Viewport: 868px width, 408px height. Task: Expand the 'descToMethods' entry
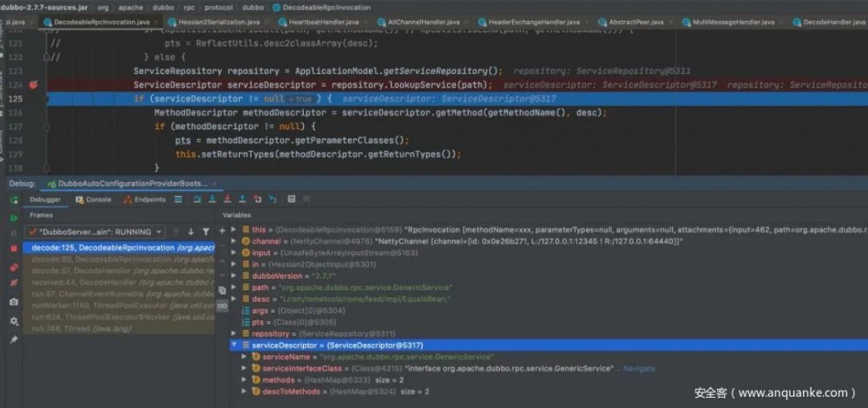point(244,392)
